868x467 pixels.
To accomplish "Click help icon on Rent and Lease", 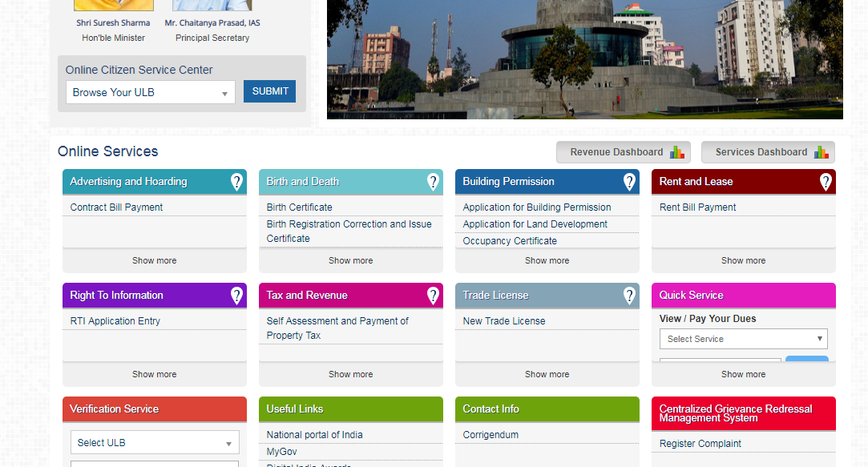I will [x=826, y=182].
